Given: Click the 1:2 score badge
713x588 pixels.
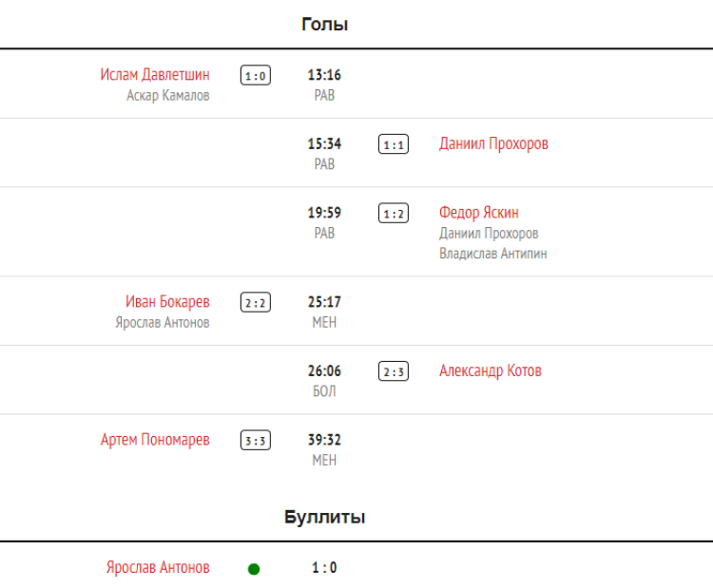Looking at the screenshot, I should pyautogui.click(x=394, y=214).
